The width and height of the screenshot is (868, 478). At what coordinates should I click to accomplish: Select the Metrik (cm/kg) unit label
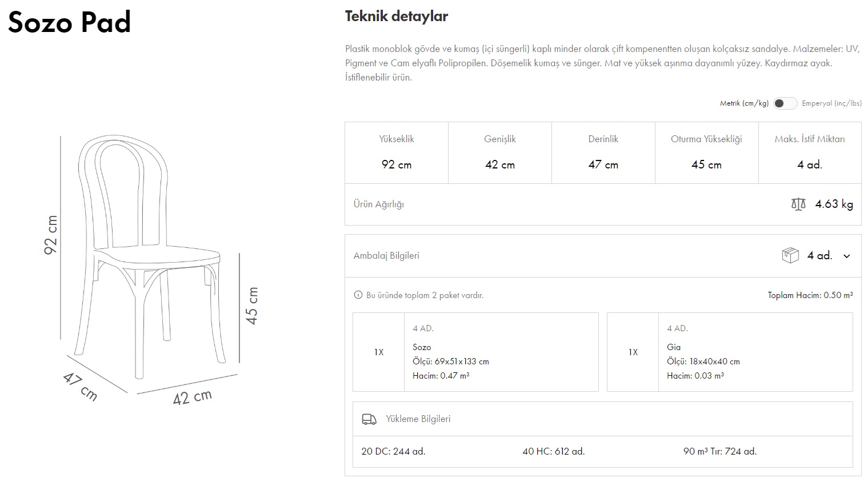tap(743, 103)
